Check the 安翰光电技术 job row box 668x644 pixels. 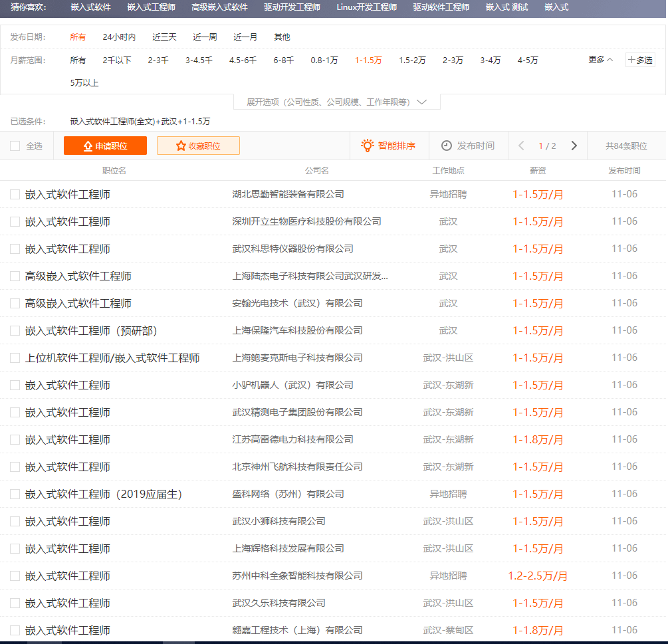coord(15,303)
